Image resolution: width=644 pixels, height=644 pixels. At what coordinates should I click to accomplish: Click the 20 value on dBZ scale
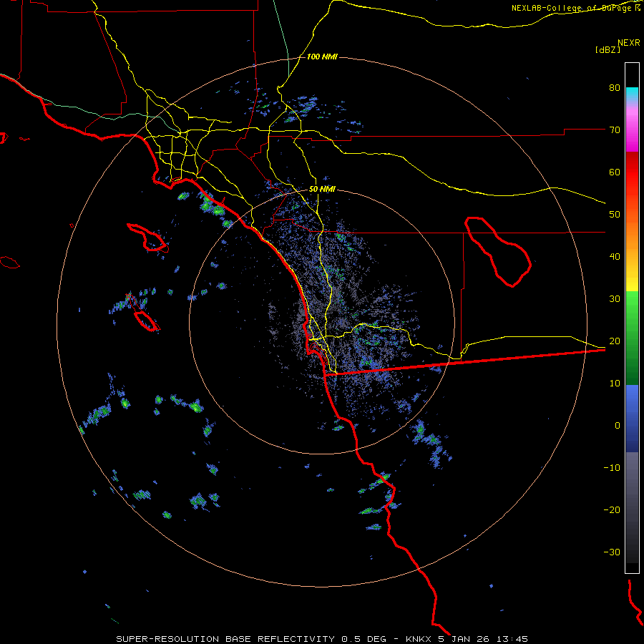615,341
